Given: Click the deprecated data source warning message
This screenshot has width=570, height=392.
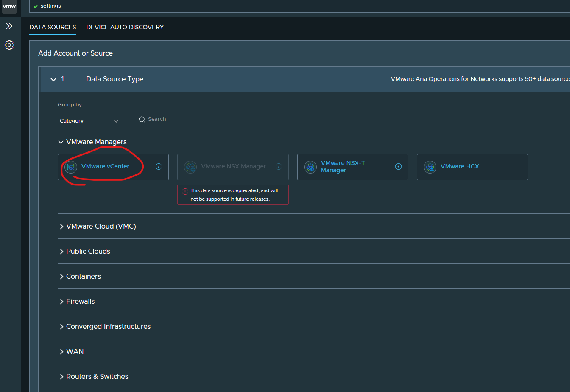Looking at the screenshot, I should click(x=233, y=195).
